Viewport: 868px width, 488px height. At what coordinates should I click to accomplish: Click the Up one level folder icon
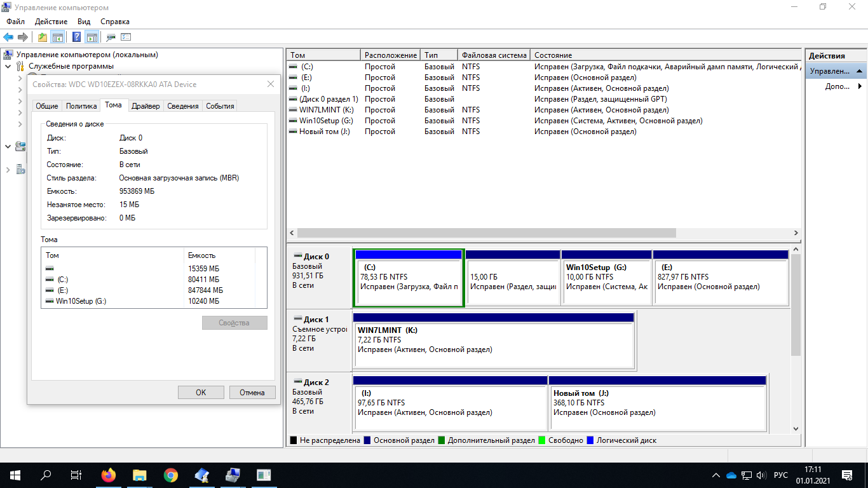pos(43,37)
